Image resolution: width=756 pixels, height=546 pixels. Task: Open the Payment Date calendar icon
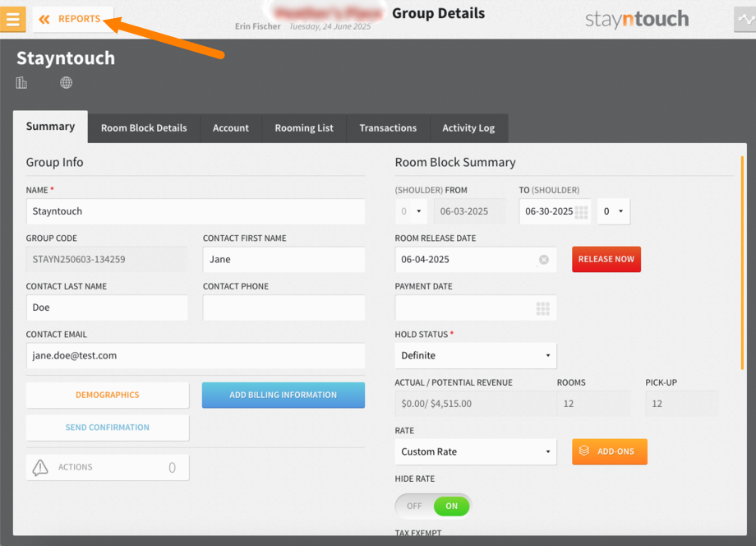(543, 308)
